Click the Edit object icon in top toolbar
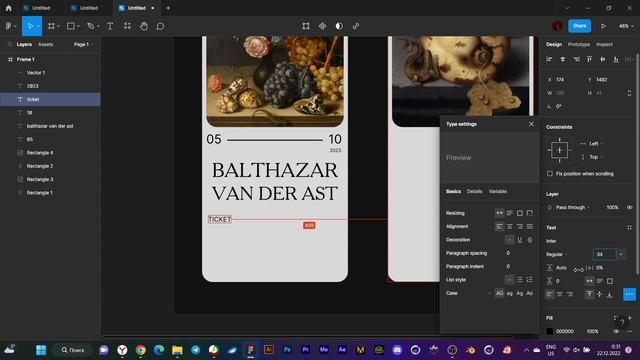 [x=306, y=26]
